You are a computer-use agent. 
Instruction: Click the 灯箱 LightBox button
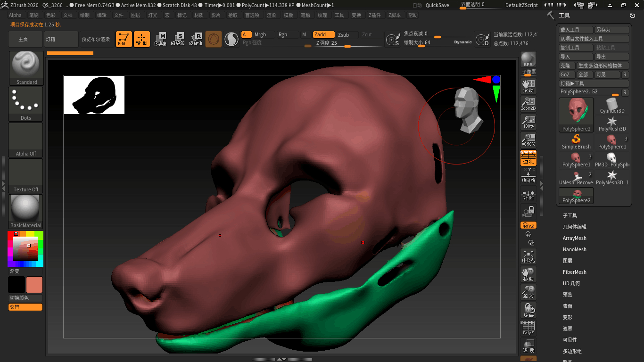click(x=61, y=39)
